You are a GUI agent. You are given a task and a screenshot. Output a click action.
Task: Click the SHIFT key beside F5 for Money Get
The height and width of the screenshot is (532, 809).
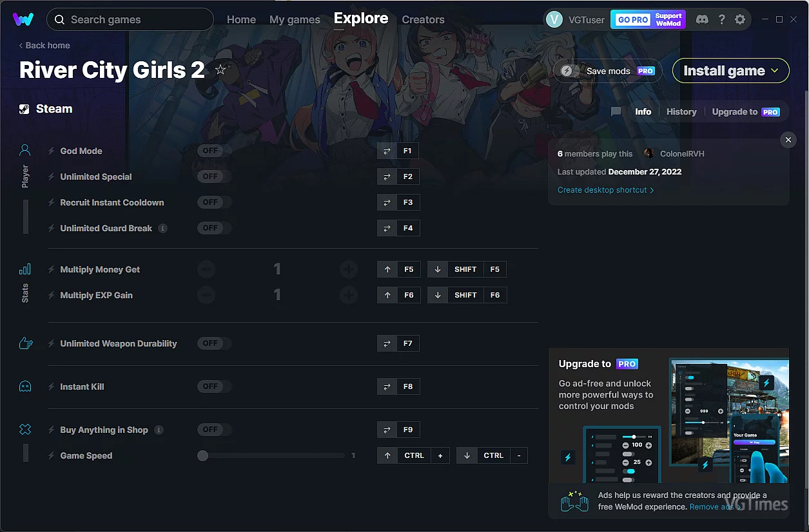point(465,269)
